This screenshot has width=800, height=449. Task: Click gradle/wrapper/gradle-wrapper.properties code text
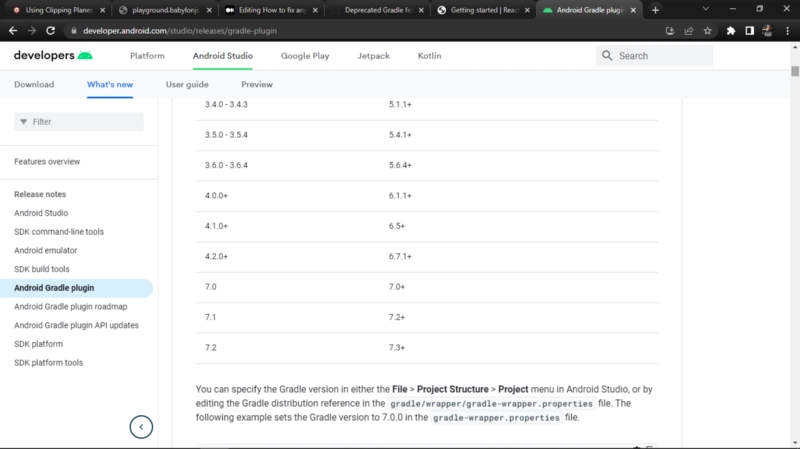coord(491,404)
